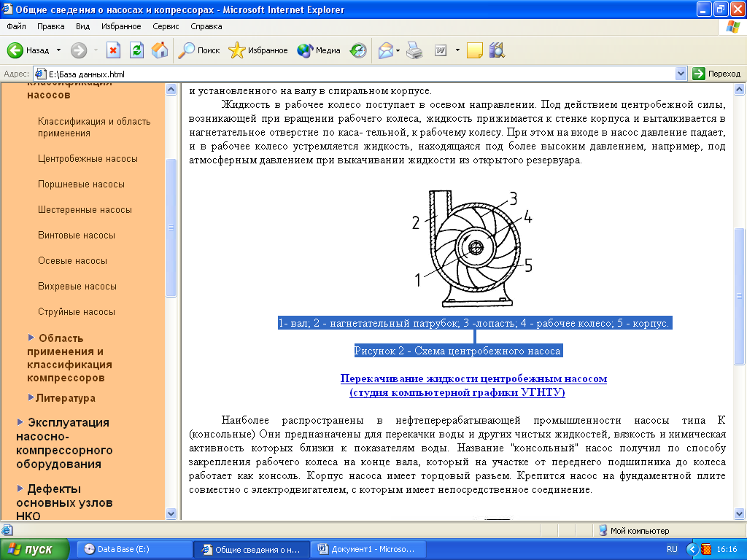The image size is (747, 560).
Task: Open the History journal icon
Action: pyautogui.click(x=357, y=50)
